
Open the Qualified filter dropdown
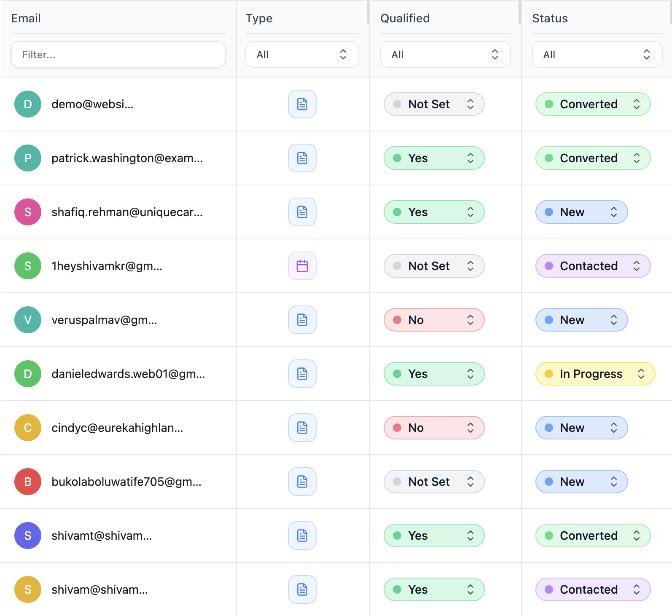pyautogui.click(x=446, y=54)
